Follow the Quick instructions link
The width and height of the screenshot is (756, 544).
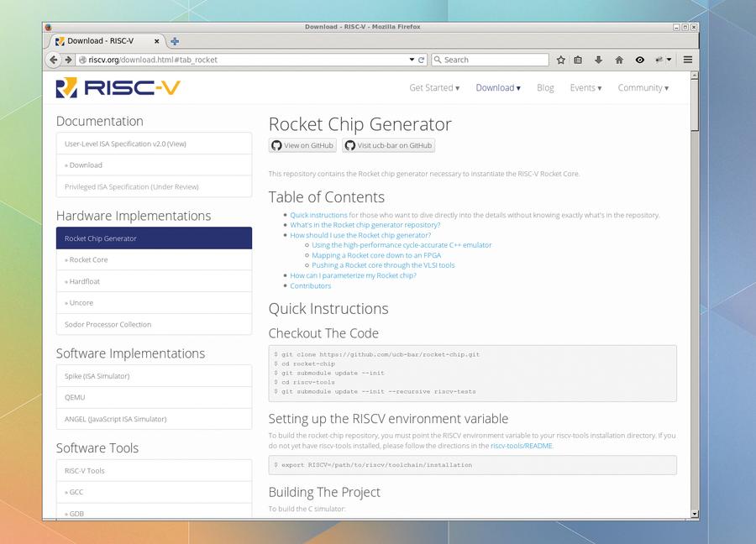(318, 215)
